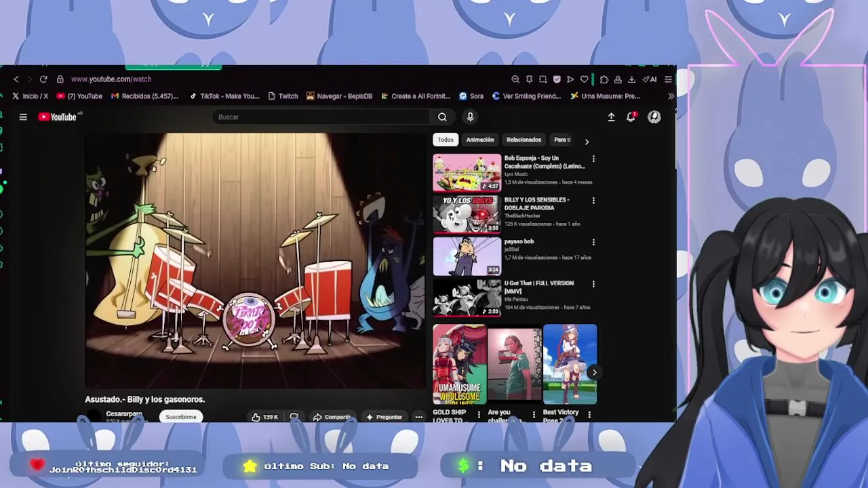The image size is (868, 488).
Task: Click the Buscar search field
Action: [321, 117]
